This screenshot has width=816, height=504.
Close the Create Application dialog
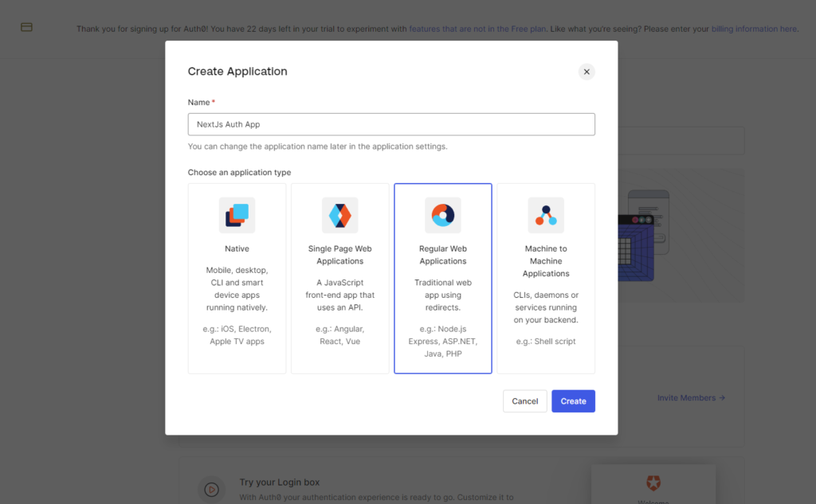coord(586,72)
